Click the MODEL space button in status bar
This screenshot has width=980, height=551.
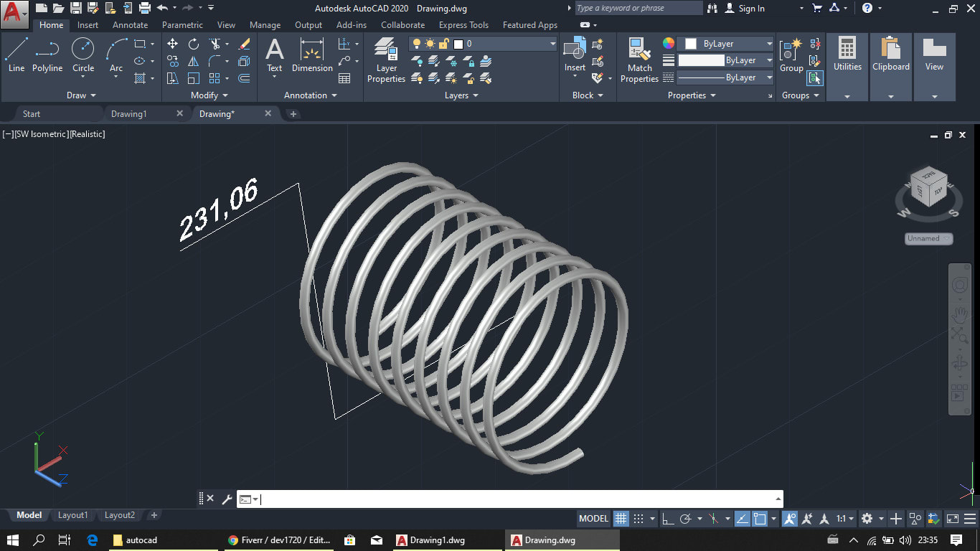(593, 519)
